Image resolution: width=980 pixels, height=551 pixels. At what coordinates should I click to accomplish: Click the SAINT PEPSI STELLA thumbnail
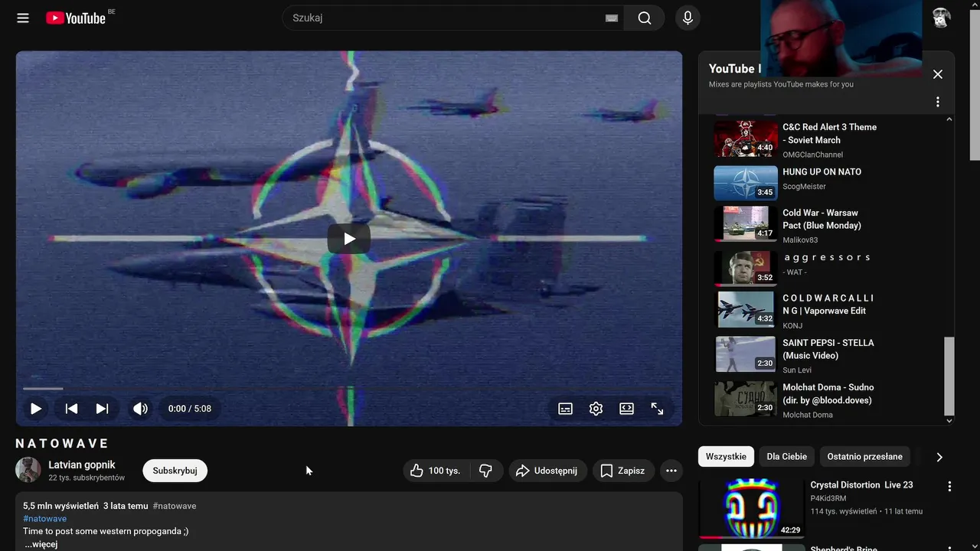coord(746,354)
